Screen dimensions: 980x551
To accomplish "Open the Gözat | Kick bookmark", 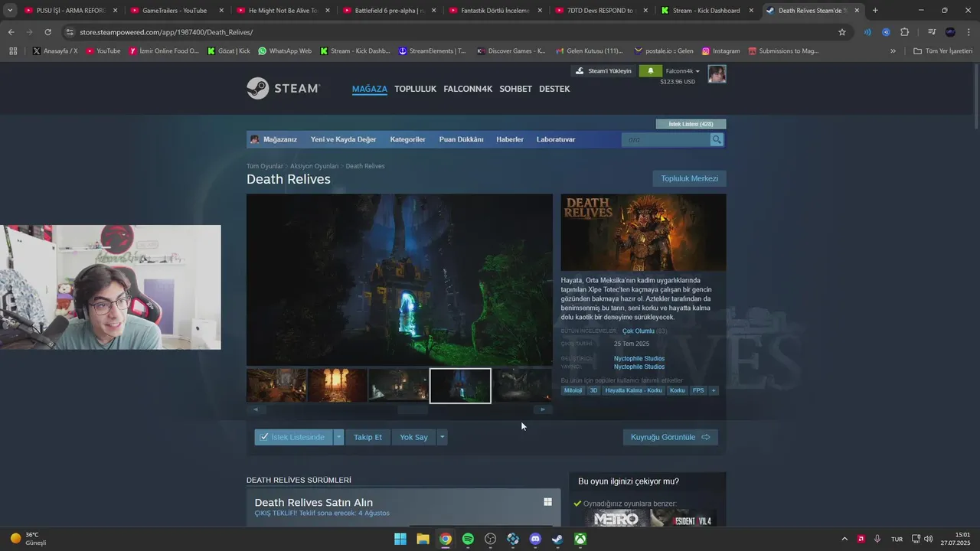I will coord(229,51).
